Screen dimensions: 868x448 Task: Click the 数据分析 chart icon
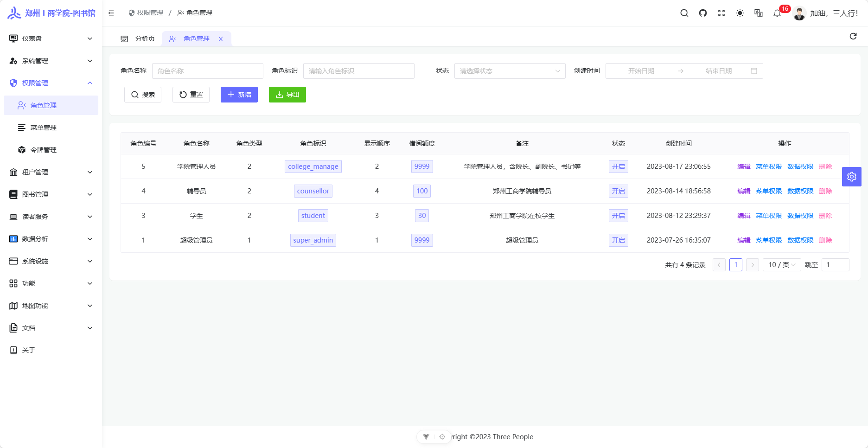click(13, 239)
